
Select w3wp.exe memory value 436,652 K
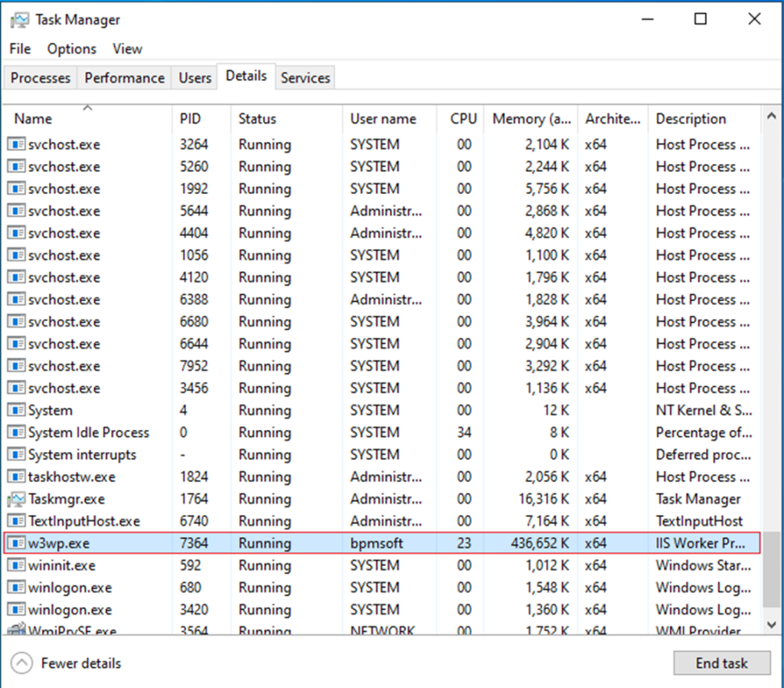pos(540,543)
